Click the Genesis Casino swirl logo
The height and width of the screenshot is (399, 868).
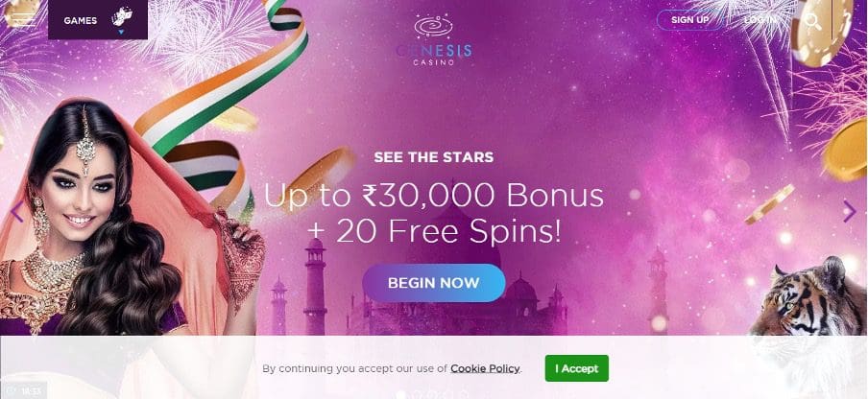pyautogui.click(x=433, y=26)
